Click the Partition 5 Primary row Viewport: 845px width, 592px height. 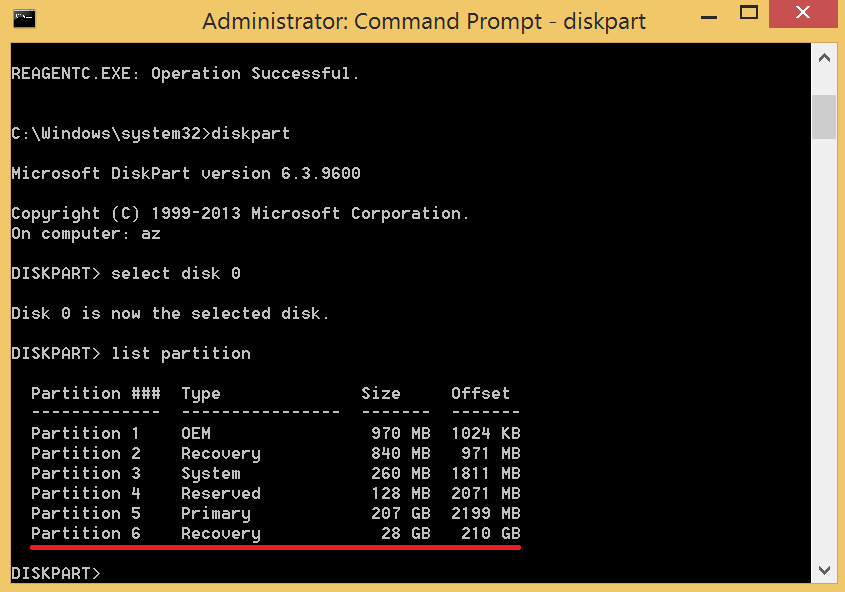point(275,513)
